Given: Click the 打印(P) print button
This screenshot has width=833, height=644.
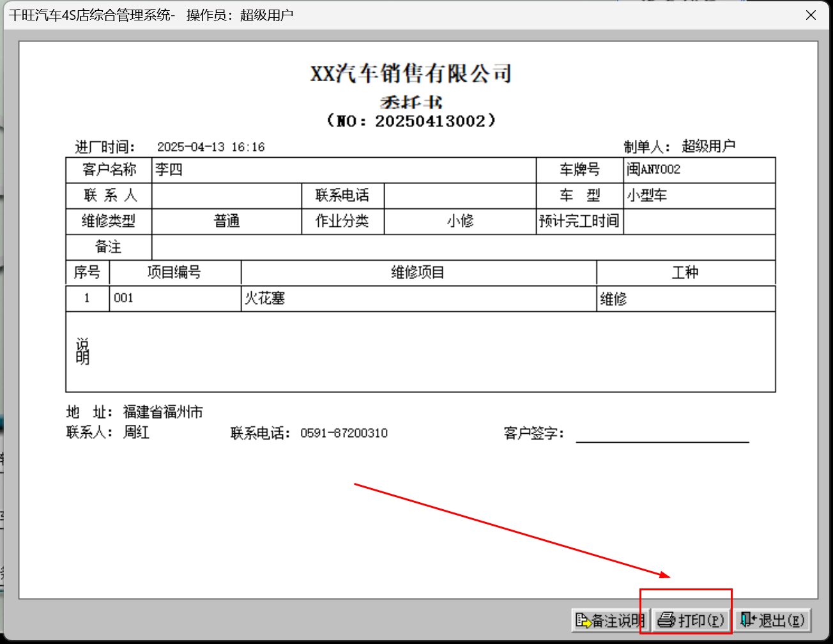Looking at the screenshot, I should pos(692,620).
